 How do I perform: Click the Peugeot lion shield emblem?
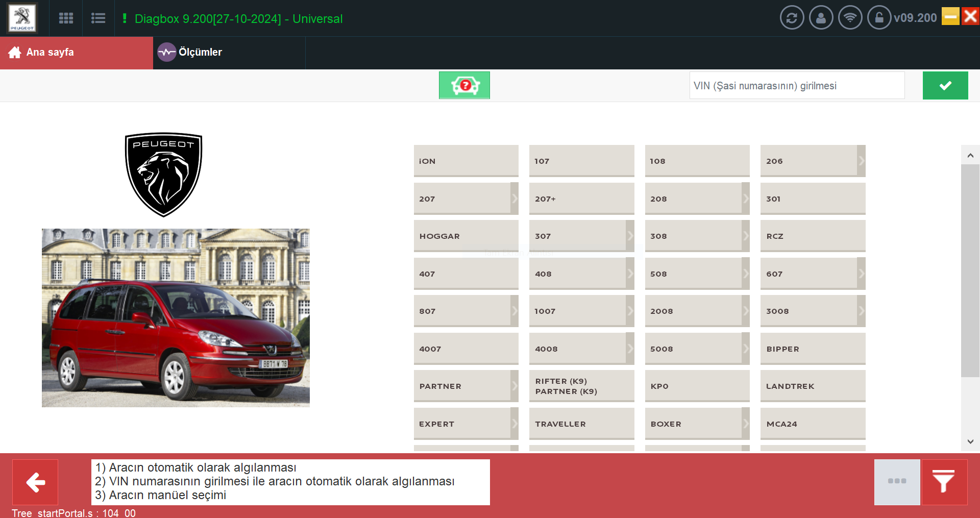click(x=164, y=175)
